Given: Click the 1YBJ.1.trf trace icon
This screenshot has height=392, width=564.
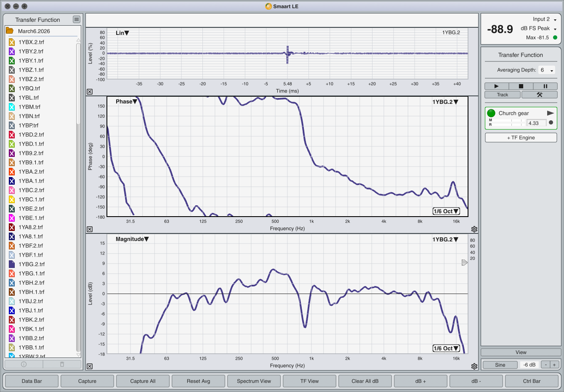Looking at the screenshot, I should [x=12, y=310].
